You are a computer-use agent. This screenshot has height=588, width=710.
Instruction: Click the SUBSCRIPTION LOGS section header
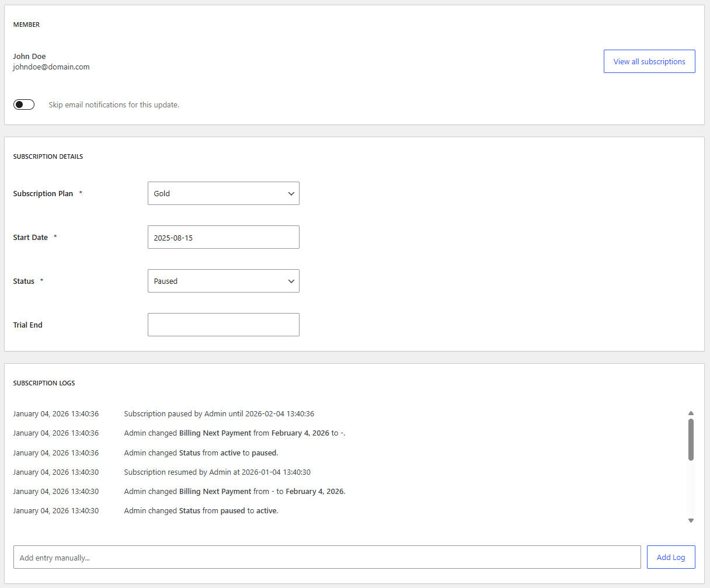[x=44, y=382]
